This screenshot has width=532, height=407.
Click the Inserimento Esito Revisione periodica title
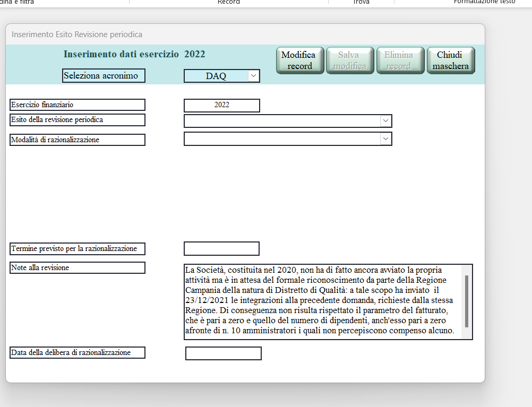(x=77, y=34)
